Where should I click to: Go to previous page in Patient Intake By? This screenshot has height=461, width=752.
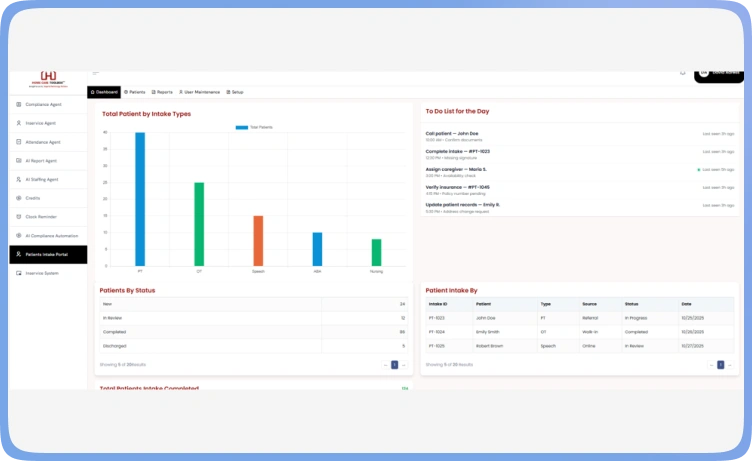click(711, 365)
